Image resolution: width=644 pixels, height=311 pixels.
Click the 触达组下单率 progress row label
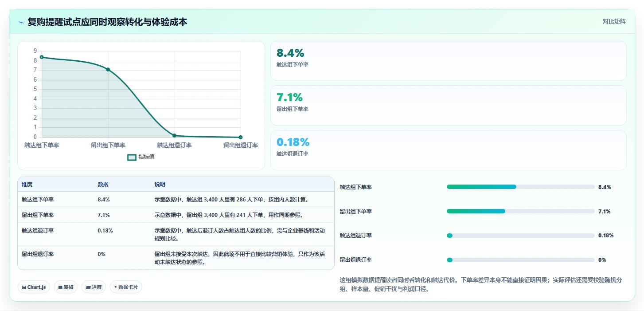point(356,187)
